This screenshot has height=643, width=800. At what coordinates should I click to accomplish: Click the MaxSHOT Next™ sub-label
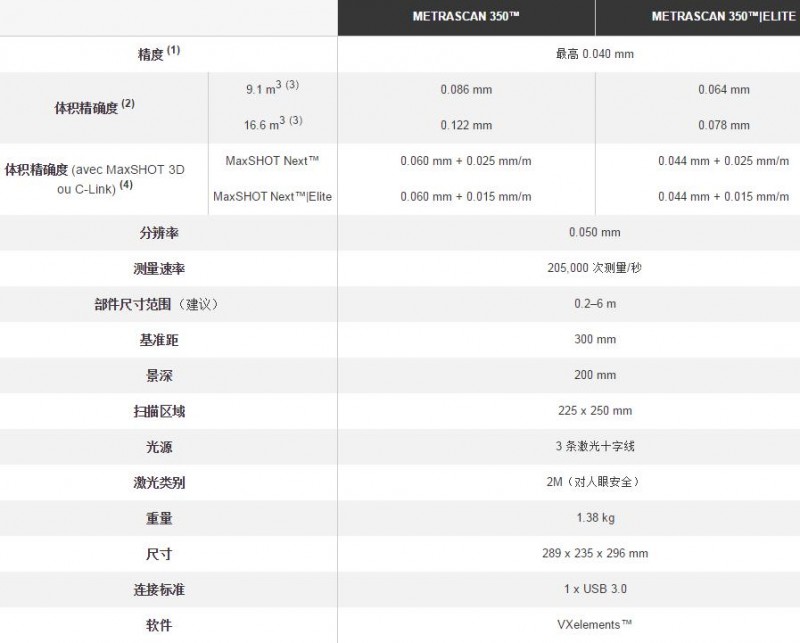click(272, 161)
